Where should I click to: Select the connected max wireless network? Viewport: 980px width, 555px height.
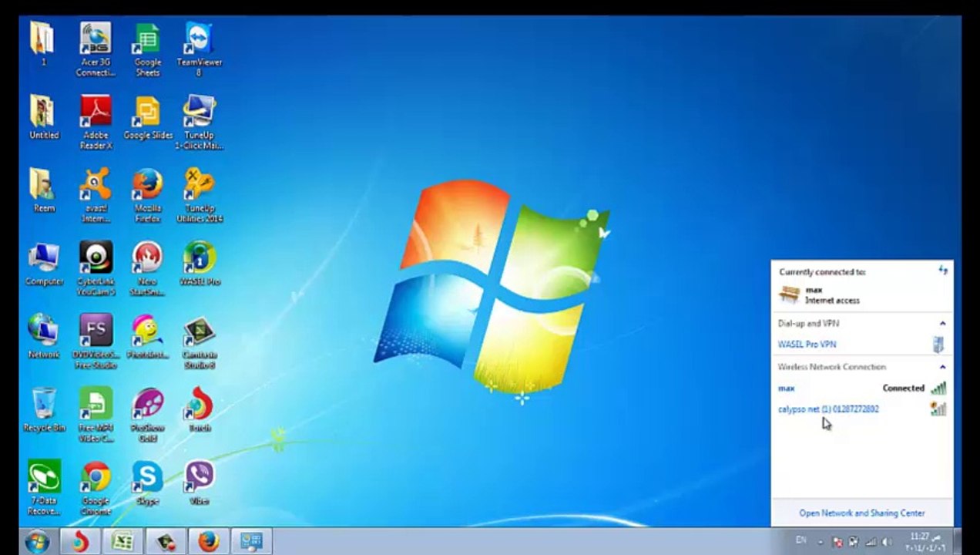tap(861, 388)
